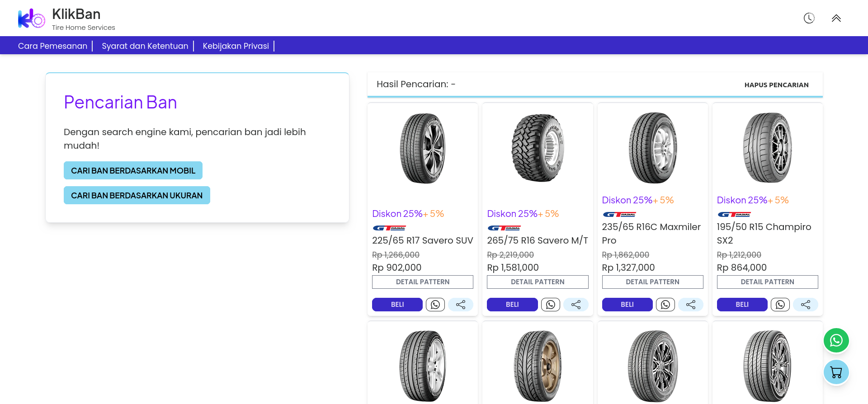Viewport: 868px width, 404px height.
Task: Click GT Radial brand logo on Savero SUV card
Action: coord(389,228)
